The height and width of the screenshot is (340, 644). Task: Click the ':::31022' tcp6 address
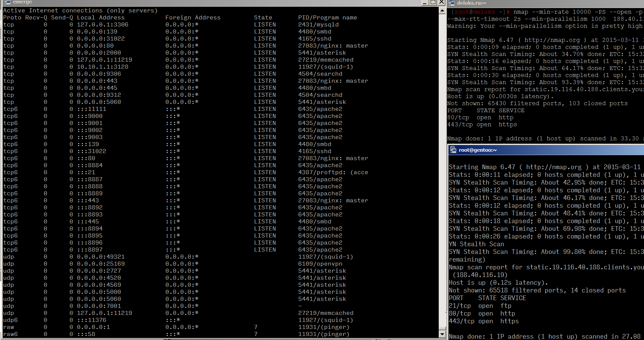(x=92, y=151)
